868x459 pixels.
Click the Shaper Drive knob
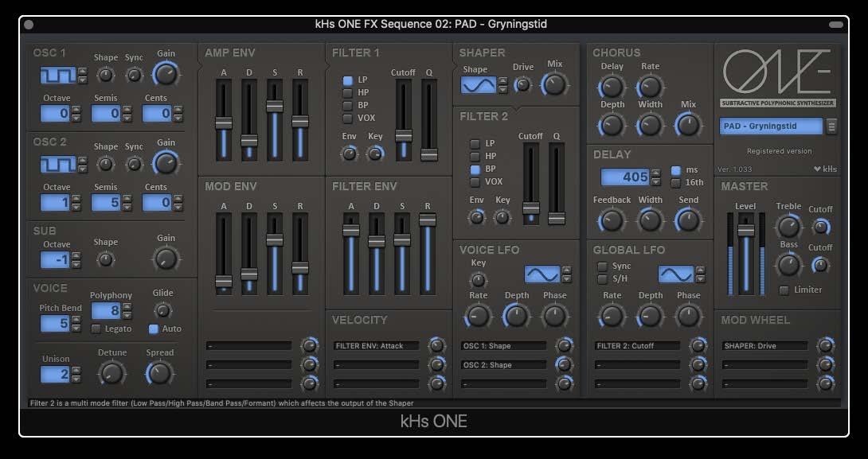coord(522,84)
